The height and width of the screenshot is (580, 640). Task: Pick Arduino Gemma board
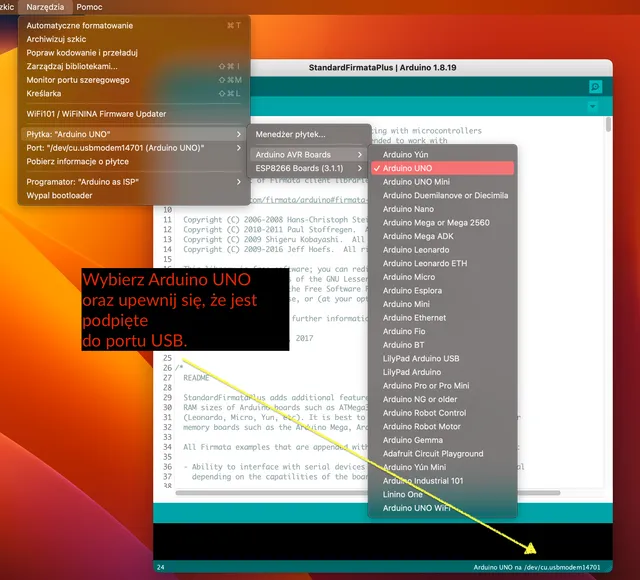click(442, 440)
